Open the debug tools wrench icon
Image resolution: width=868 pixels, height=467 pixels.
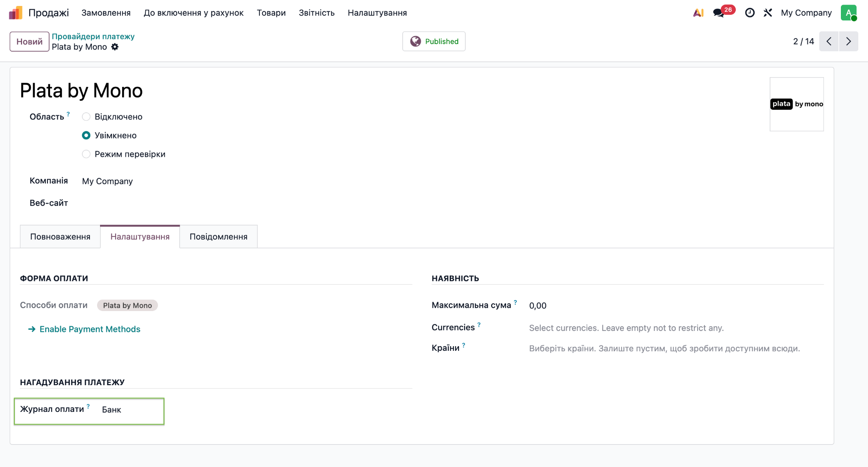(x=768, y=13)
